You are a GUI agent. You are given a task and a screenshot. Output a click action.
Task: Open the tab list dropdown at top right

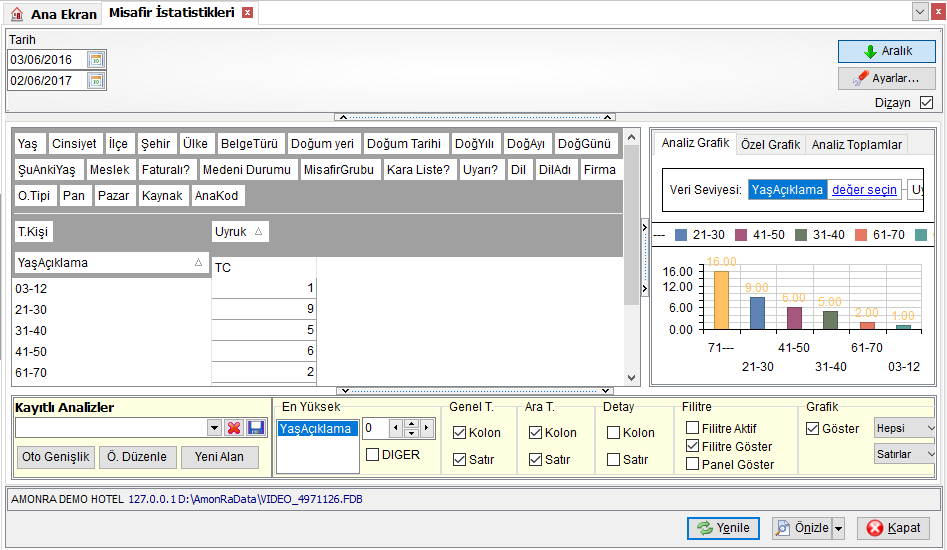click(x=920, y=11)
